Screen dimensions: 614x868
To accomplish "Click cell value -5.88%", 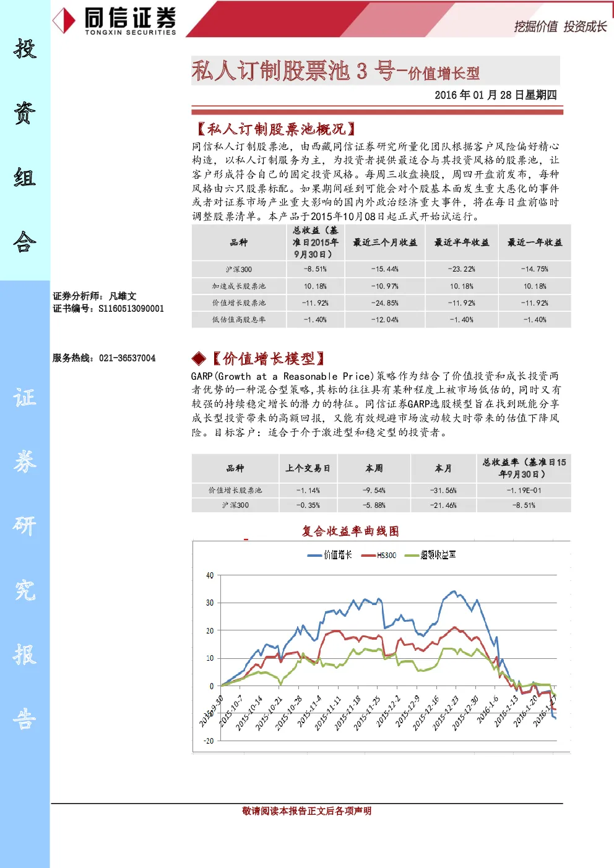I will [x=374, y=505].
